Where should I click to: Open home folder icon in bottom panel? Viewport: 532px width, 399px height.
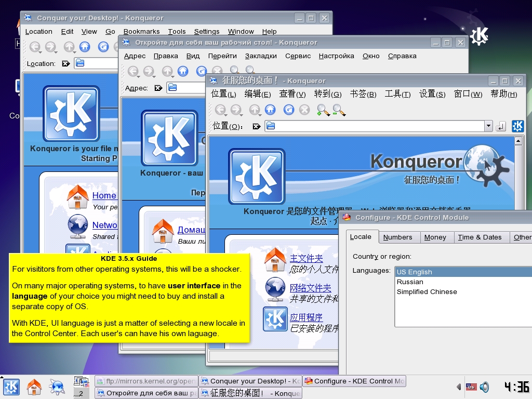[x=34, y=387]
